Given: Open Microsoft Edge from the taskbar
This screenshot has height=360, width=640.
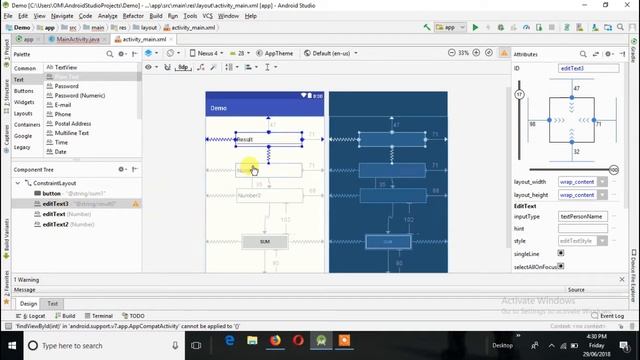Looking at the screenshot, I should coord(229,341).
